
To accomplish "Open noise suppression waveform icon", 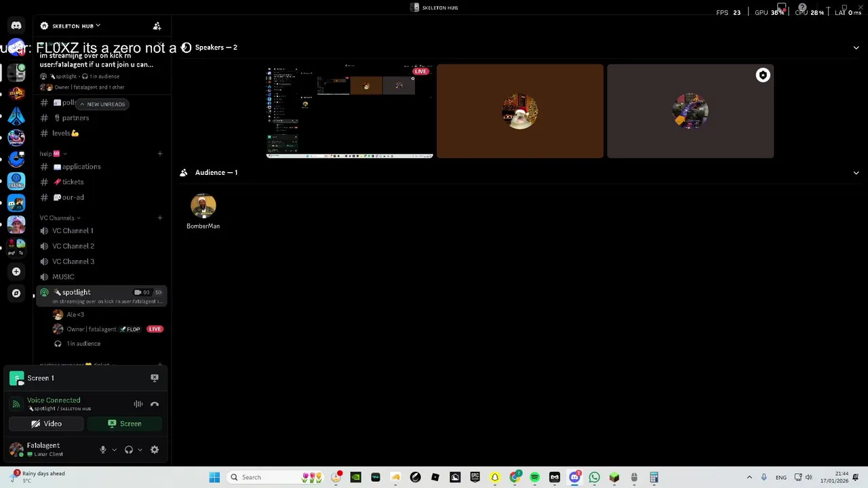I will coord(138,404).
